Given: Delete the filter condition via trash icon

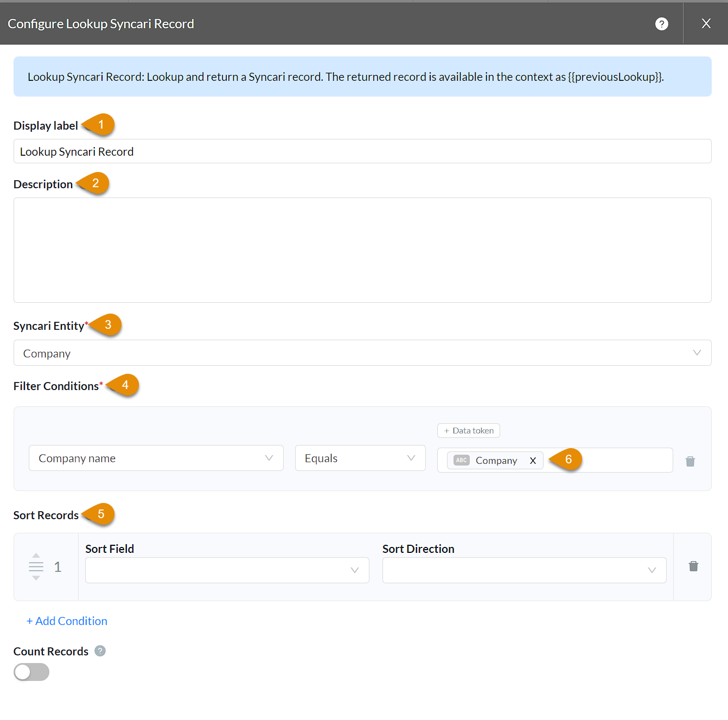Looking at the screenshot, I should click(690, 461).
